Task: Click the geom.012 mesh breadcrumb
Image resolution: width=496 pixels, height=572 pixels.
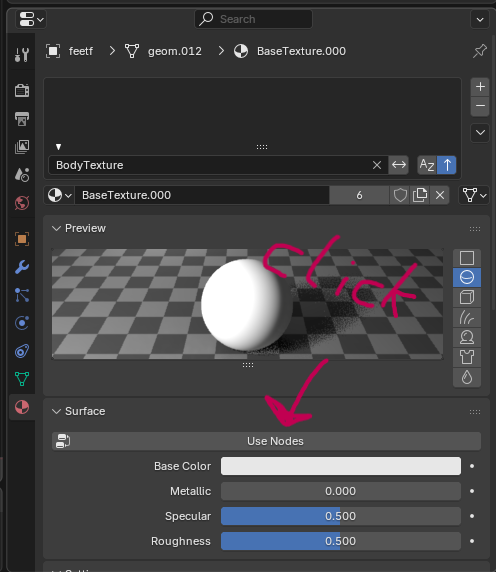Action: pos(163,51)
